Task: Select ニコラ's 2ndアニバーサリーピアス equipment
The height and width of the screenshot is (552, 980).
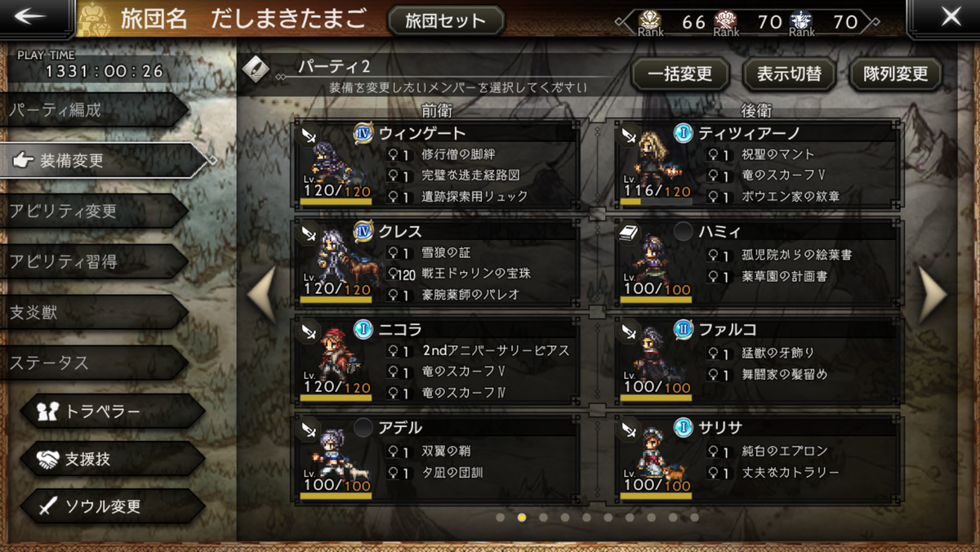Action: 495,350
